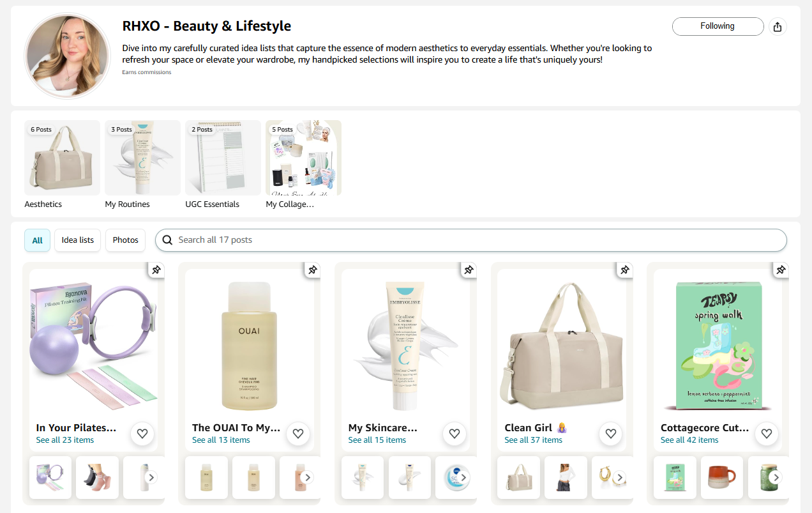Screen dimensions: 812x513
Task: Open See all 42 items link
Action: pyautogui.click(x=689, y=440)
